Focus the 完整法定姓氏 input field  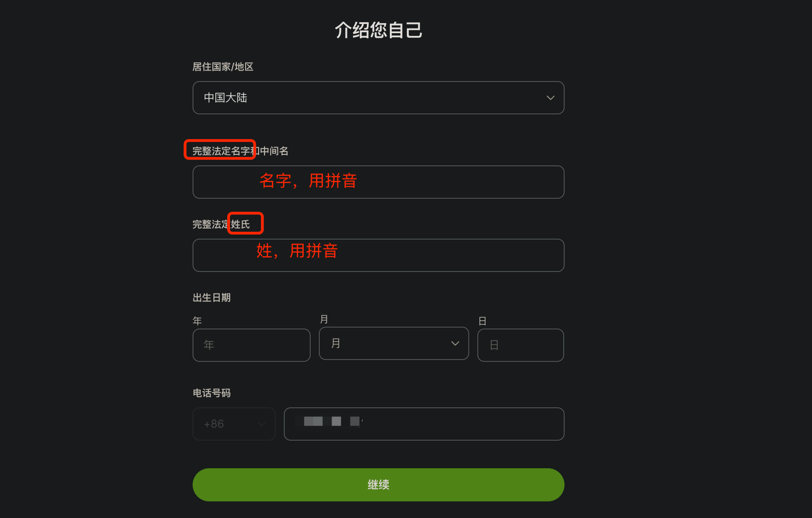pos(378,255)
